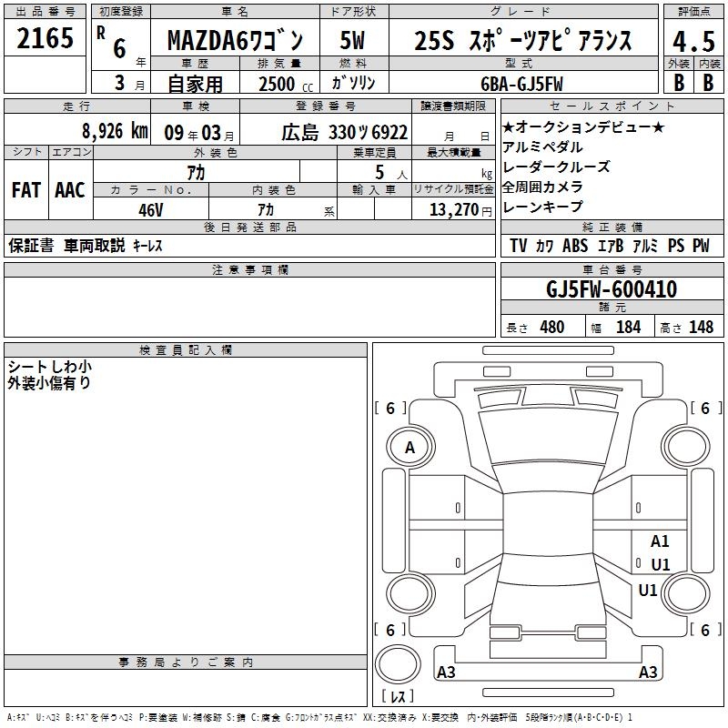Select displacement value 2500 cc
Image resolution: width=728 pixels, height=728 pixels.
(286, 84)
